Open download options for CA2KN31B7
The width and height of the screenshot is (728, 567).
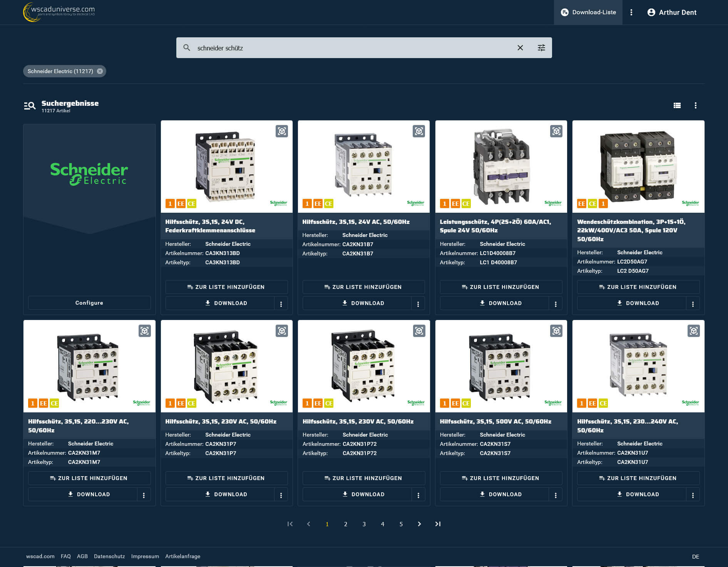point(418,304)
